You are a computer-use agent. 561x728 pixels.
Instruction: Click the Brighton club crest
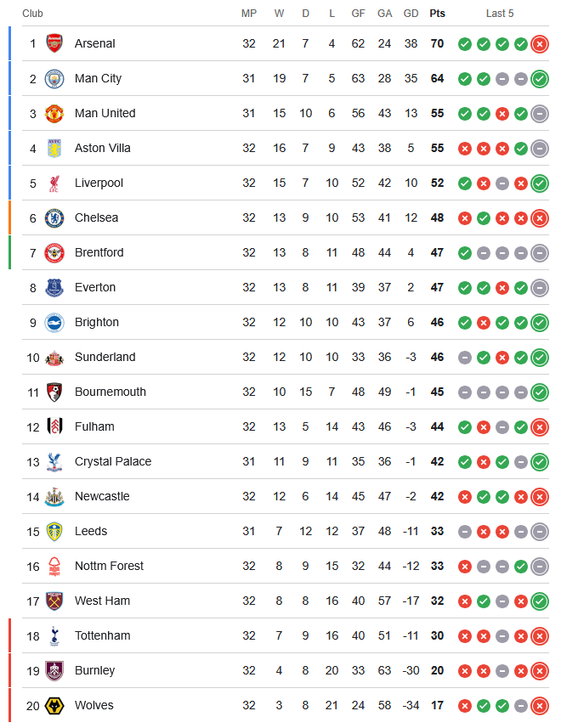[x=53, y=322]
